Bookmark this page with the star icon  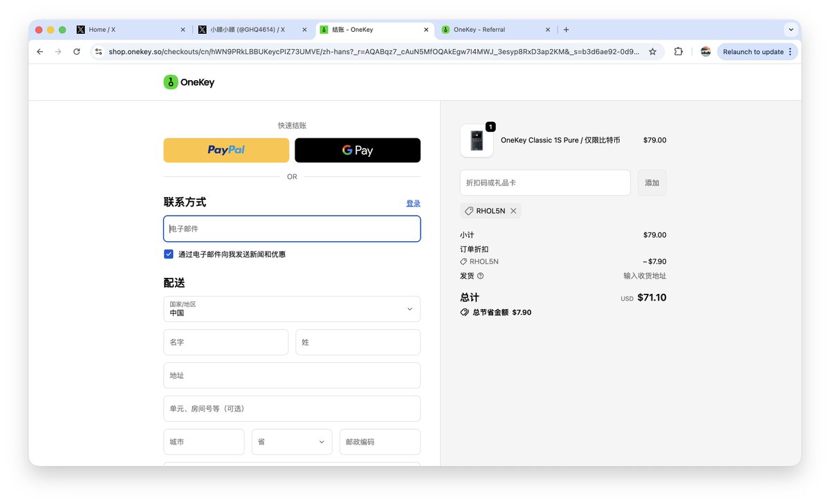[x=652, y=52]
